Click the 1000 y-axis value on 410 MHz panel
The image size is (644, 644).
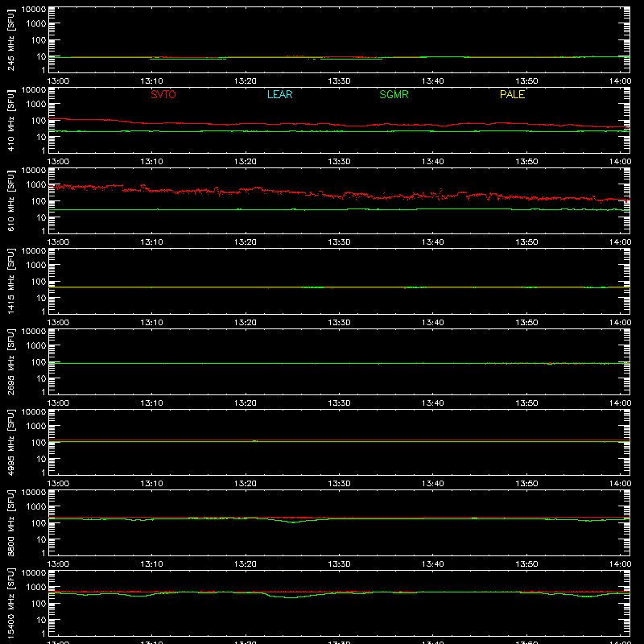[x=36, y=105]
